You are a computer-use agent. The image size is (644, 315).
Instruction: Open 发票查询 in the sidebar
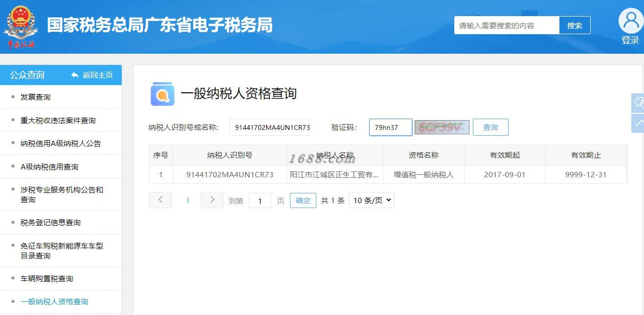35,97
